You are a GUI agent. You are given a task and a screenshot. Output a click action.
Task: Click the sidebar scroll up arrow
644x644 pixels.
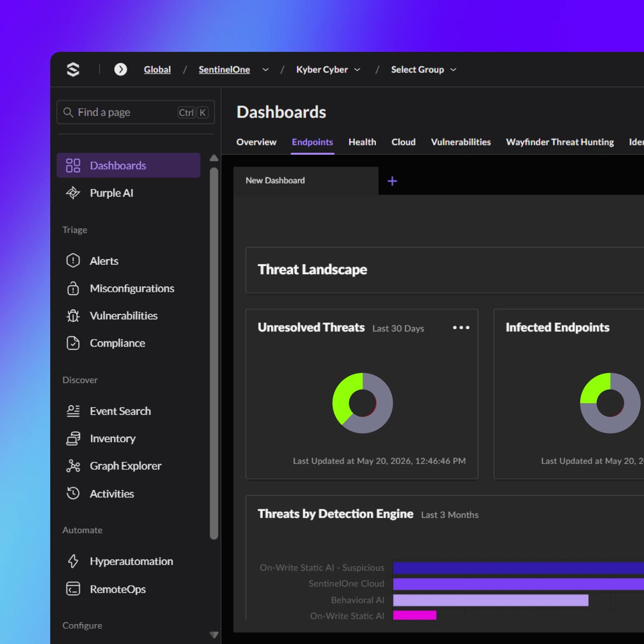pyautogui.click(x=214, y=158)
